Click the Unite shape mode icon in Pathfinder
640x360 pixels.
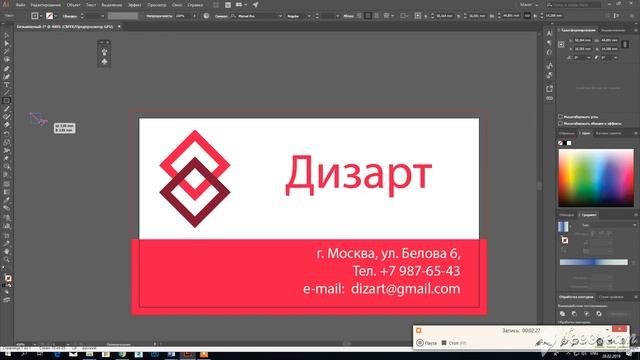[562, 313]
